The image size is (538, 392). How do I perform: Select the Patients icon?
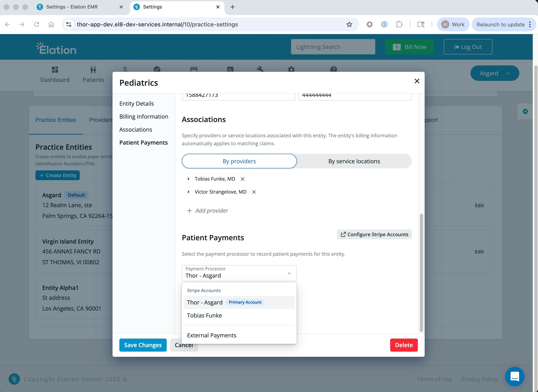click(x=93, y=74)
